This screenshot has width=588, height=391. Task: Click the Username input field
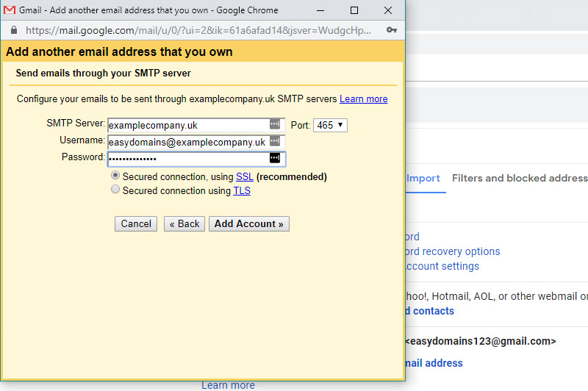click(196, 142)
